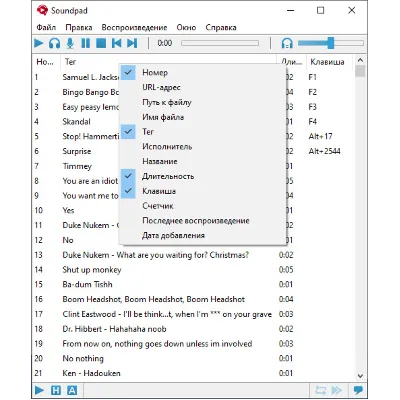
Task: Open the Правка menu
Action: 79,27
